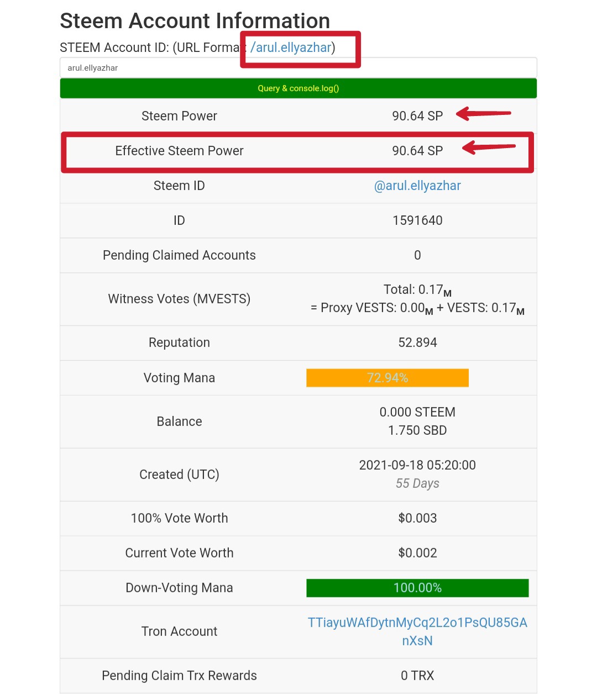The image size is (597, 700).
Task: Select the ID value 1591640
Action: point(417,220)
